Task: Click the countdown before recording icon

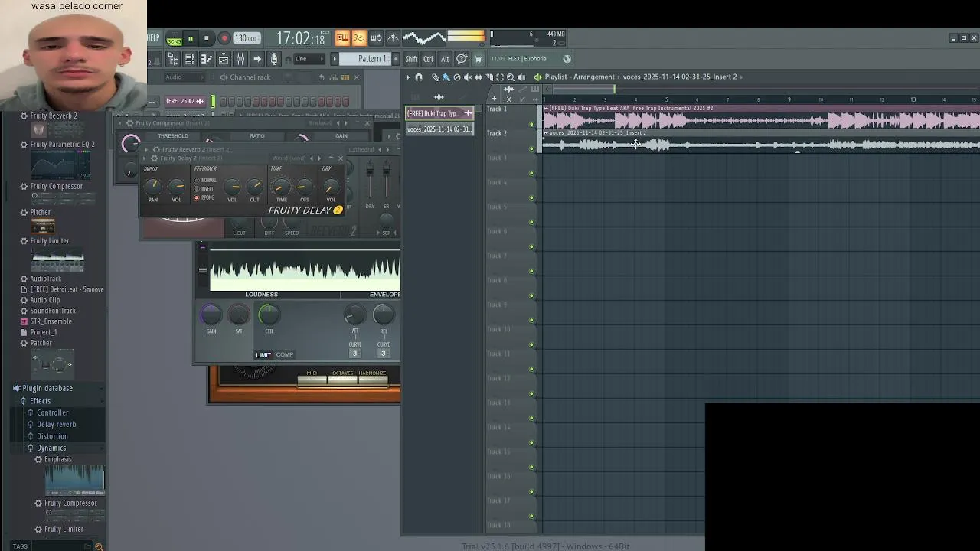Action: click(359, 37)
